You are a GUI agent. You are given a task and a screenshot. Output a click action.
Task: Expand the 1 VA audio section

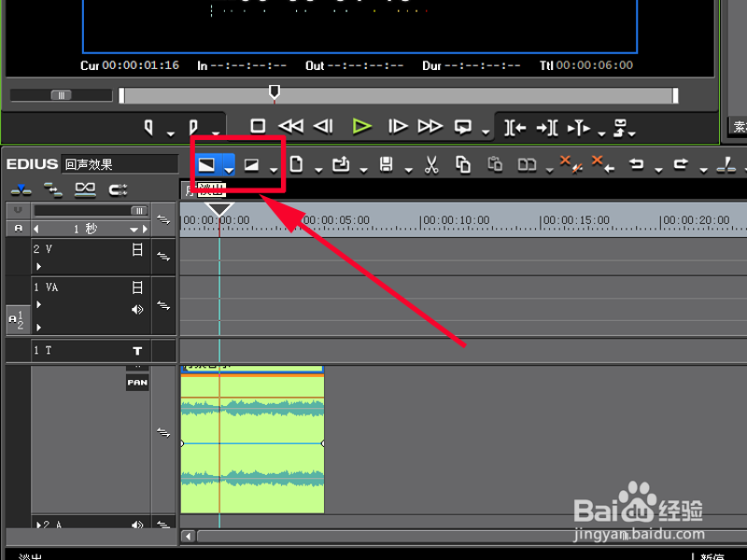(38, 328)
